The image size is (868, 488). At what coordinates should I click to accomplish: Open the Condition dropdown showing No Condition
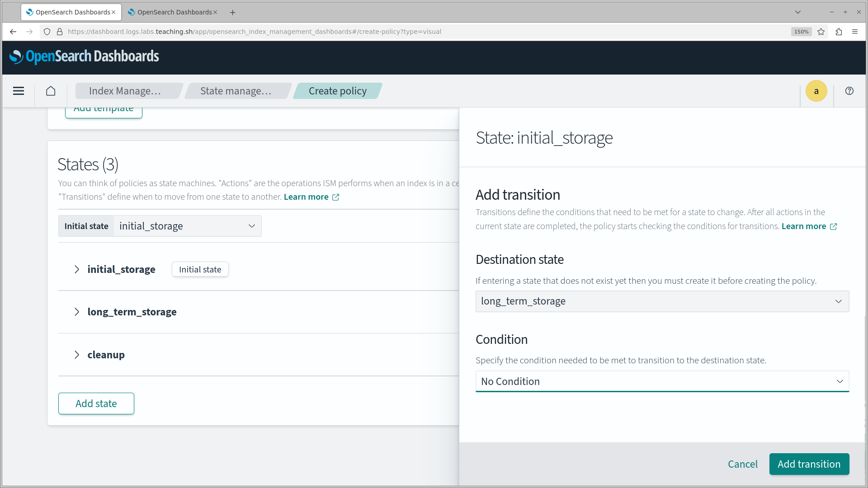pos(662,381)
